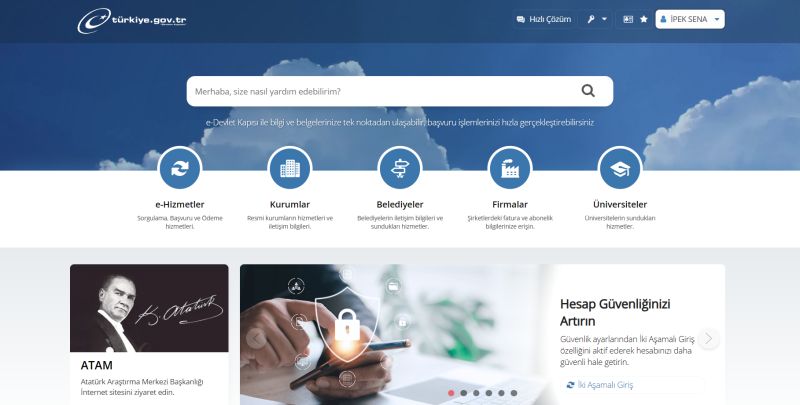Show previous slide with left arrow
This screenshot has height=405, width=800.
(256, 338)
